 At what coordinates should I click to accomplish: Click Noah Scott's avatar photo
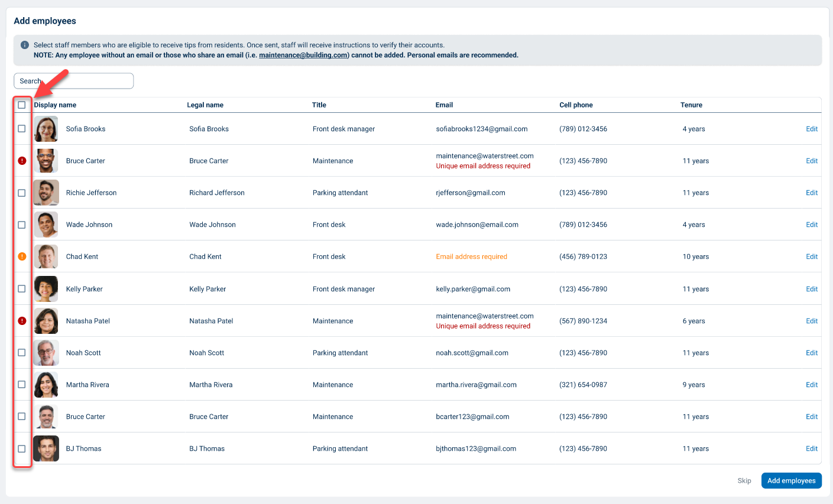46,353
